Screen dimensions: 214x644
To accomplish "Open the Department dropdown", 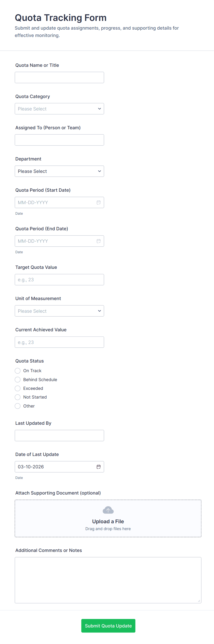I will (59, 171).
